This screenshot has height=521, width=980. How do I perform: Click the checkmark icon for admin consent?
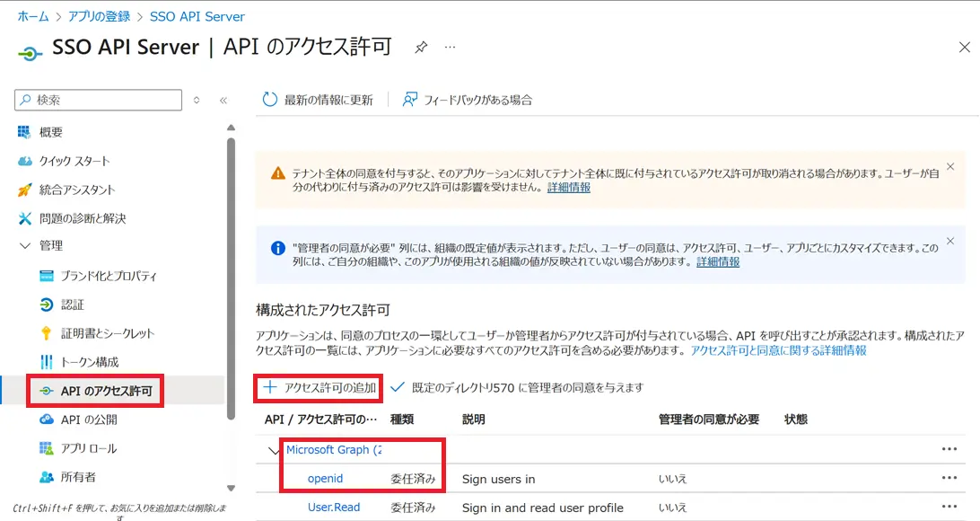tap(398, 387)
